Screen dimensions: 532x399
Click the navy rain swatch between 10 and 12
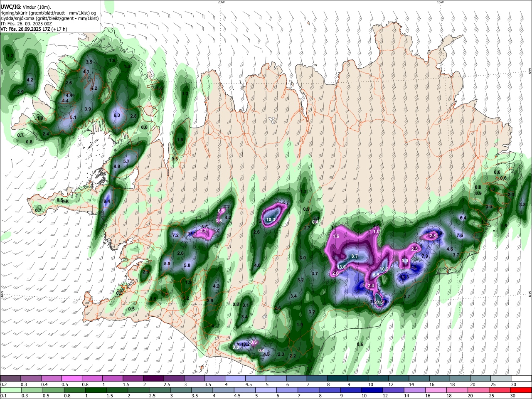pyautogui.click(x=372, y=390)
